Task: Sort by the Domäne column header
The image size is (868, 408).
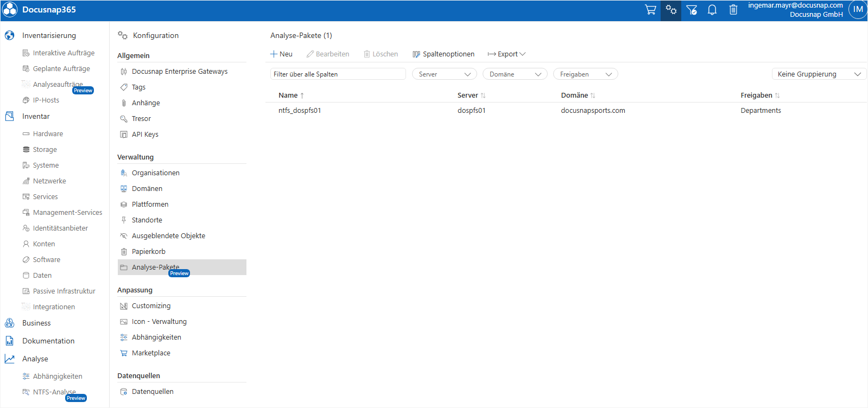Action: pyautogui.click(x=578, y=95)
